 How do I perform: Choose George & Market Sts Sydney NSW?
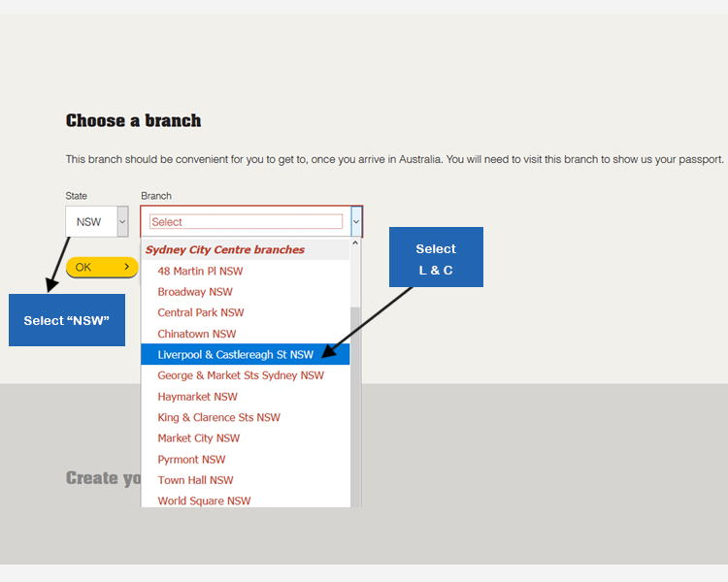pos(241,375)
